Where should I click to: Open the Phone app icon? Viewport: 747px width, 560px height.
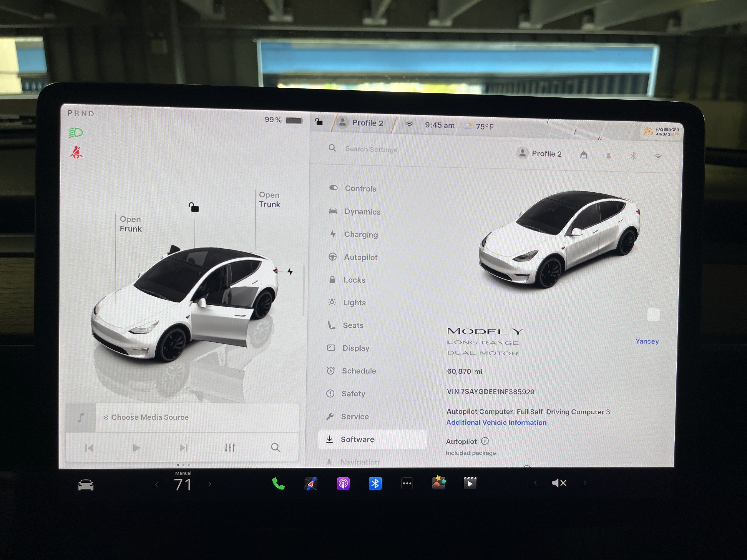[x=278, y=484]
